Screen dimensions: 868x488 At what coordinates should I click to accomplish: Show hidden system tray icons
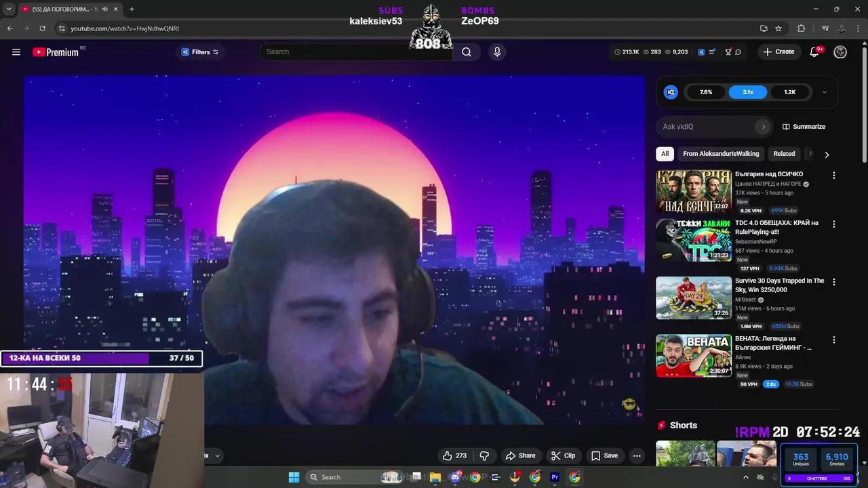tap(746, 477)
